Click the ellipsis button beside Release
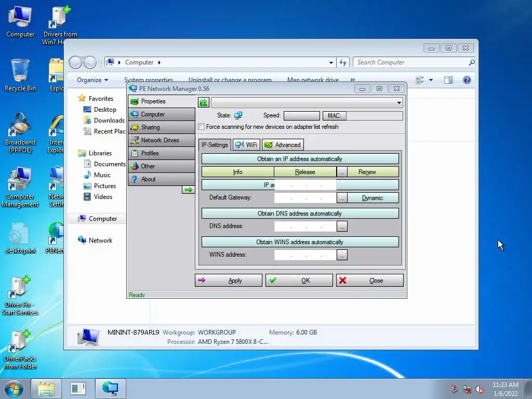532x399 pixels. 342,172
